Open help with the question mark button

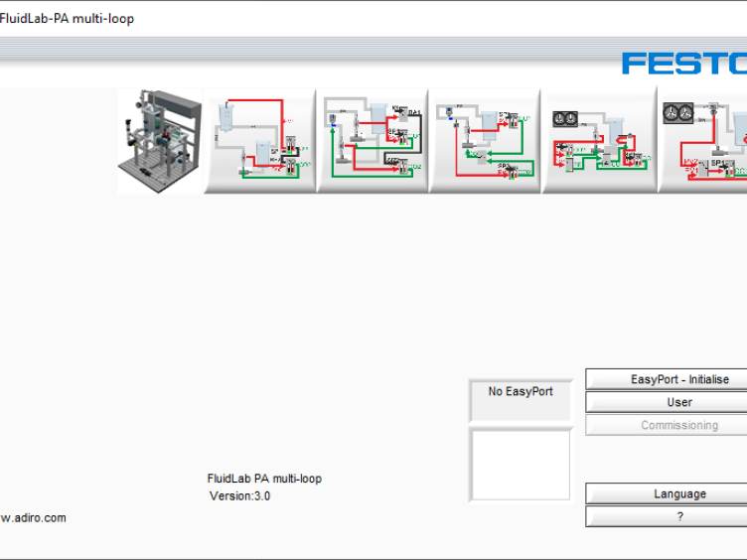(666, 516)
